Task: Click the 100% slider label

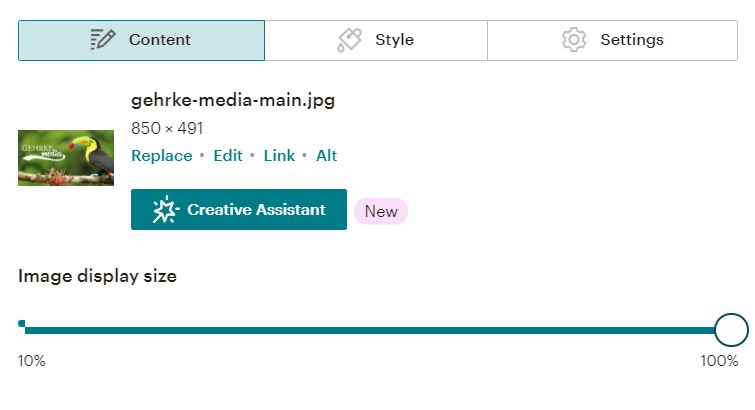Action: click(719, 360)
